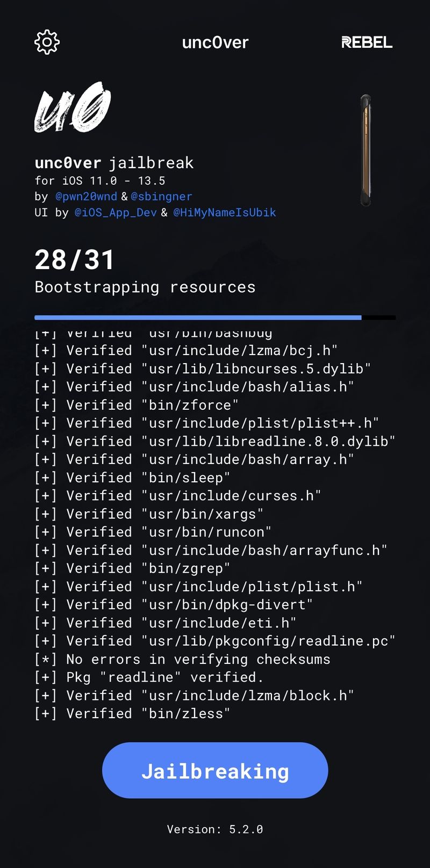This screenshot has height=868, width=430.
Task: Tap the unc0ver title at top
Action: coord(215,42)
